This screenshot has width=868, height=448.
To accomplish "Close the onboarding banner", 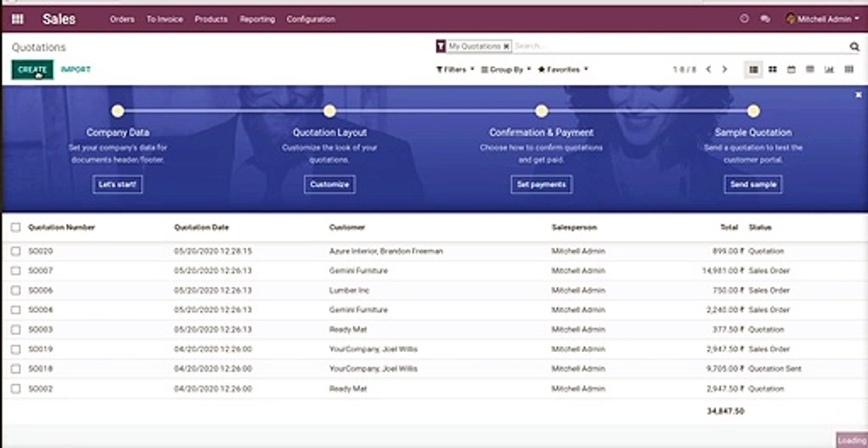I will (859, 95).
